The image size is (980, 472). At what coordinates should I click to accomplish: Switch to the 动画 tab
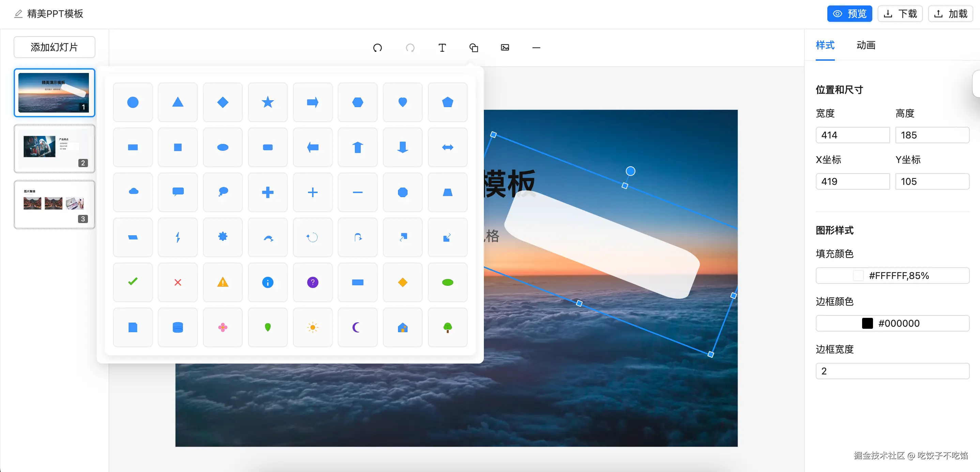tap(866, 45)
